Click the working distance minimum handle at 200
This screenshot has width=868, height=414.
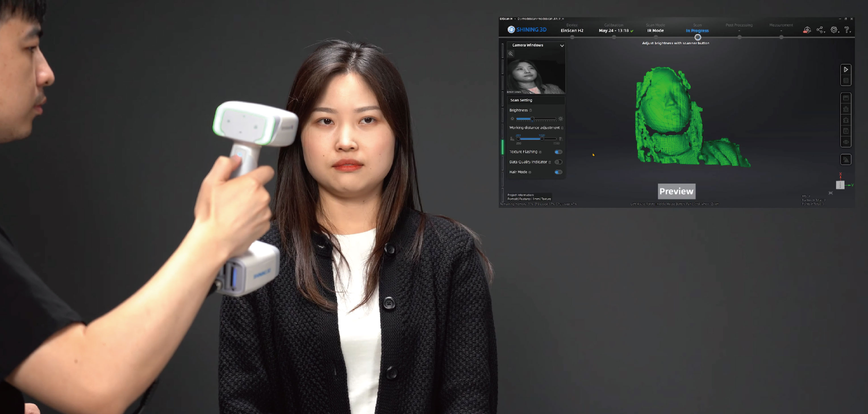[x=518, y=139]
